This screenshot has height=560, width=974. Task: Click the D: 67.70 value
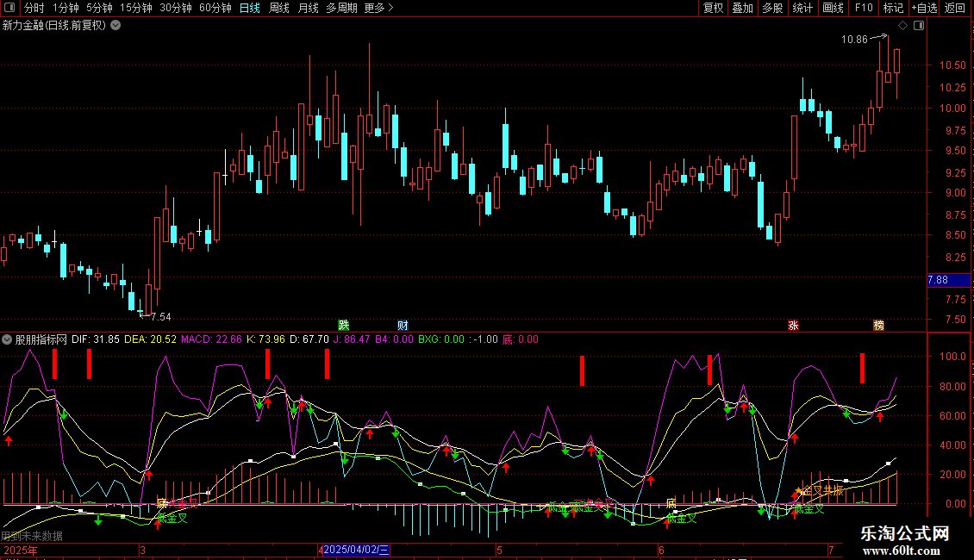(309, 339)
